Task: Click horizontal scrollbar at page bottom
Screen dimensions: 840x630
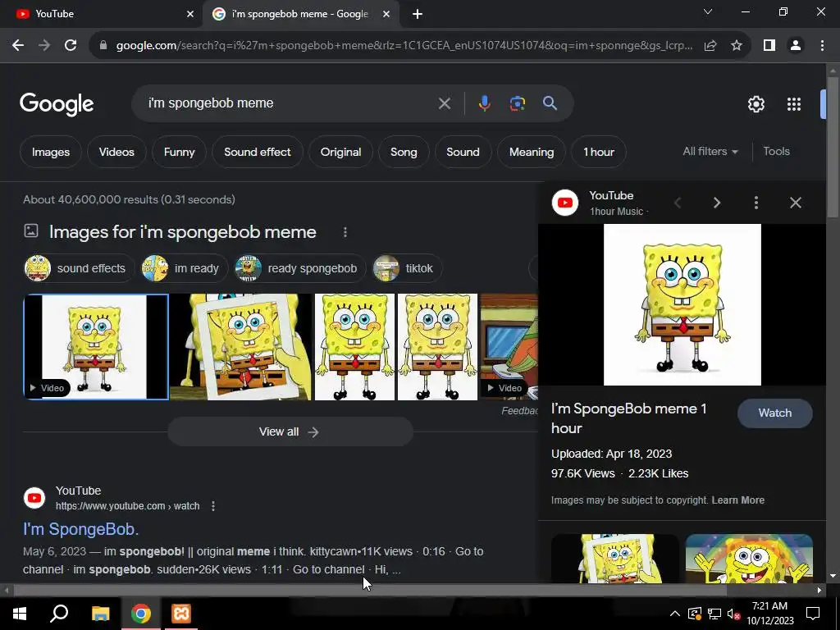Action: (370, 591)
